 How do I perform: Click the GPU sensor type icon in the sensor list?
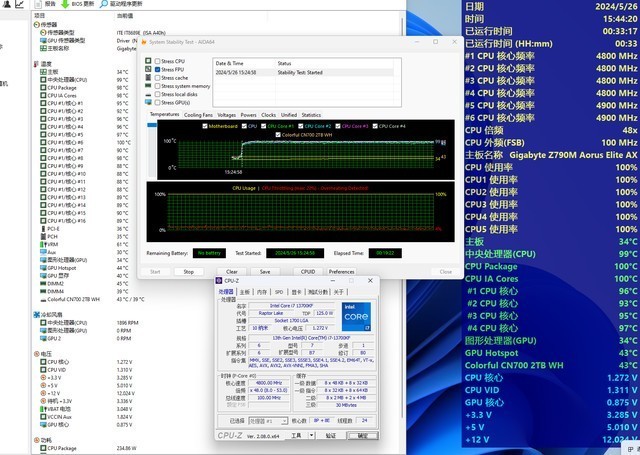click(x=42, y=40)
